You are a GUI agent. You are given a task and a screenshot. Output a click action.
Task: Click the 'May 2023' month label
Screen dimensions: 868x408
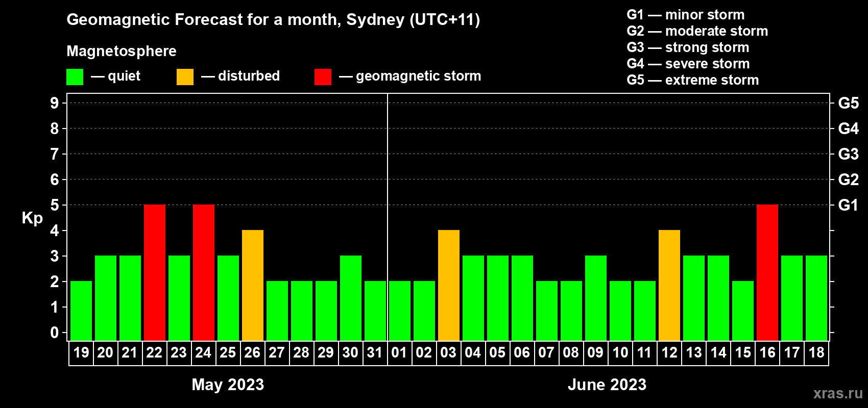click(228, 385)
